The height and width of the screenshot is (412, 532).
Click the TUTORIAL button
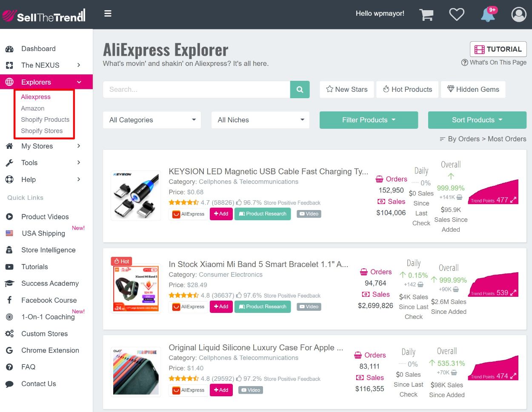point(498,49)
